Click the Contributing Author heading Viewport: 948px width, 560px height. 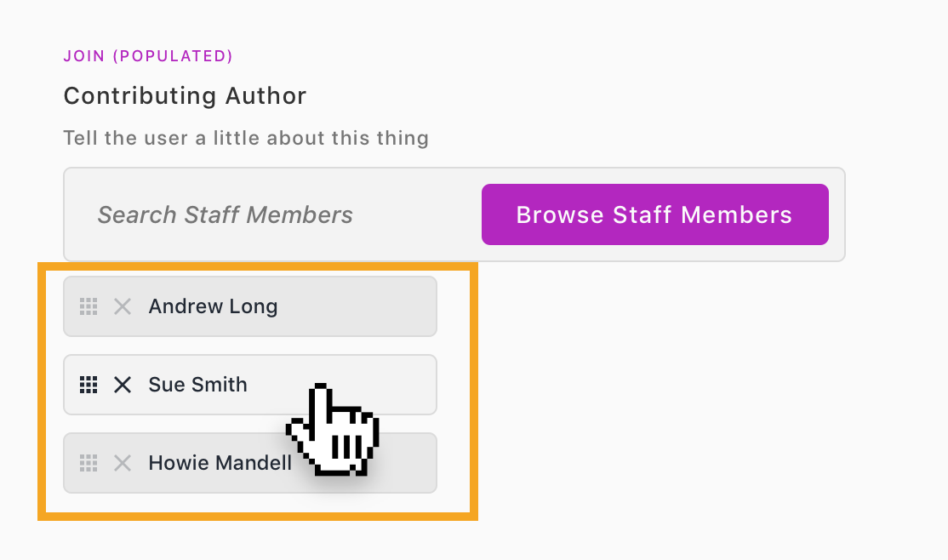click(x=185, y=95)
